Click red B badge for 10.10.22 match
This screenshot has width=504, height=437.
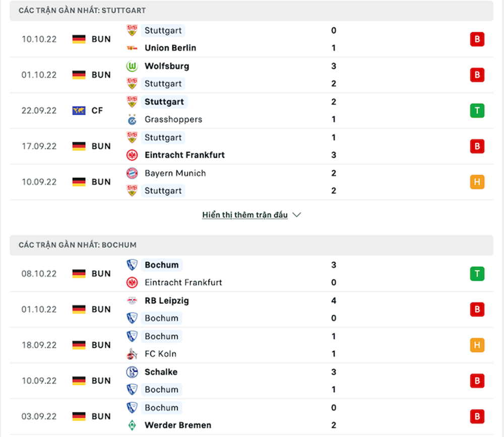click(477, 39)
